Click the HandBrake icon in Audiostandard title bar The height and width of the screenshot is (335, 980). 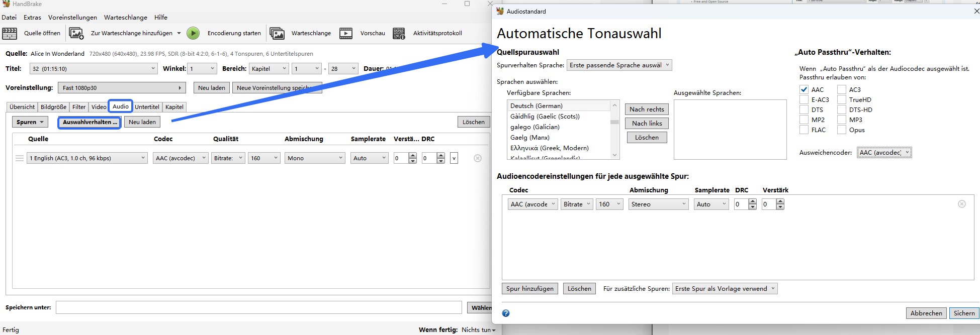500,11
